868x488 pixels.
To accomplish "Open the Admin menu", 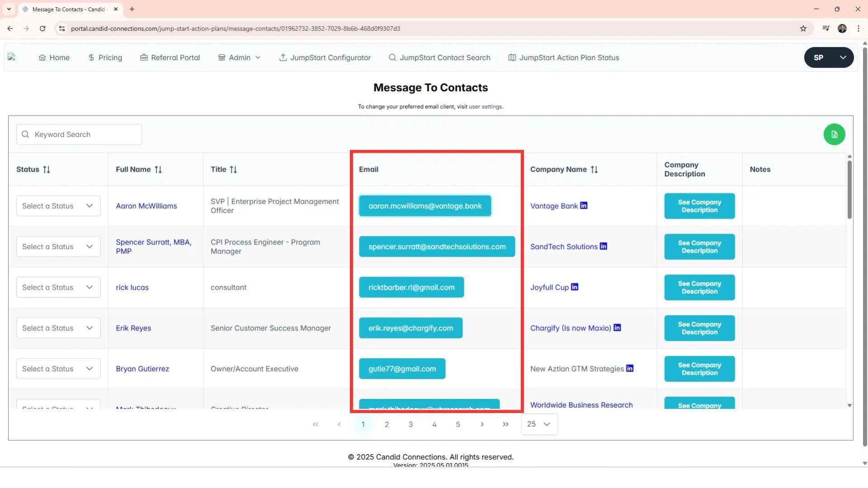I will pyautogui.click(x=240, y=57).
